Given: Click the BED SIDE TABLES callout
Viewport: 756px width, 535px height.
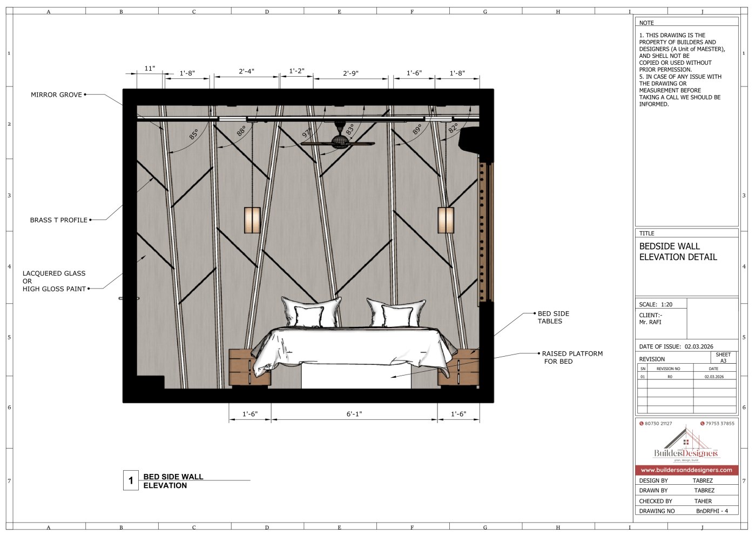Looking at the screenshot, I should [553, 317].
